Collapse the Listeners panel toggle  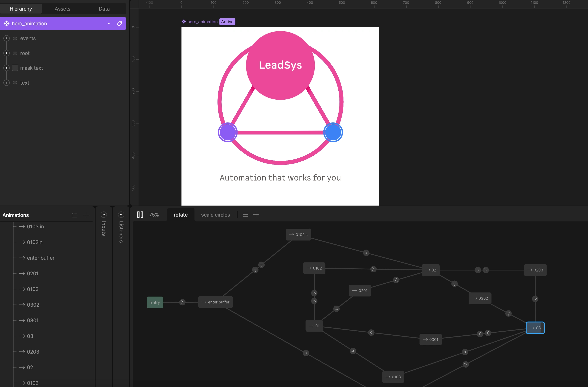coord(121,214)
